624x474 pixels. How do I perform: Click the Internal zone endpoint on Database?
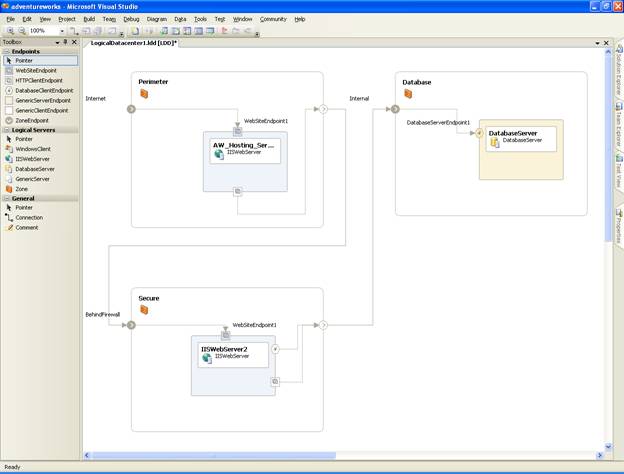(395, 109)
